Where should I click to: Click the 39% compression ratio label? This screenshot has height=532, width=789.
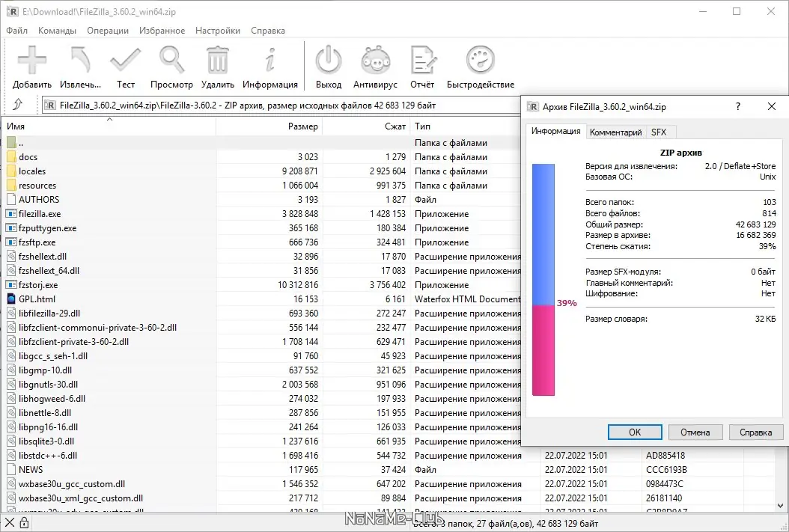pos(567,303)
